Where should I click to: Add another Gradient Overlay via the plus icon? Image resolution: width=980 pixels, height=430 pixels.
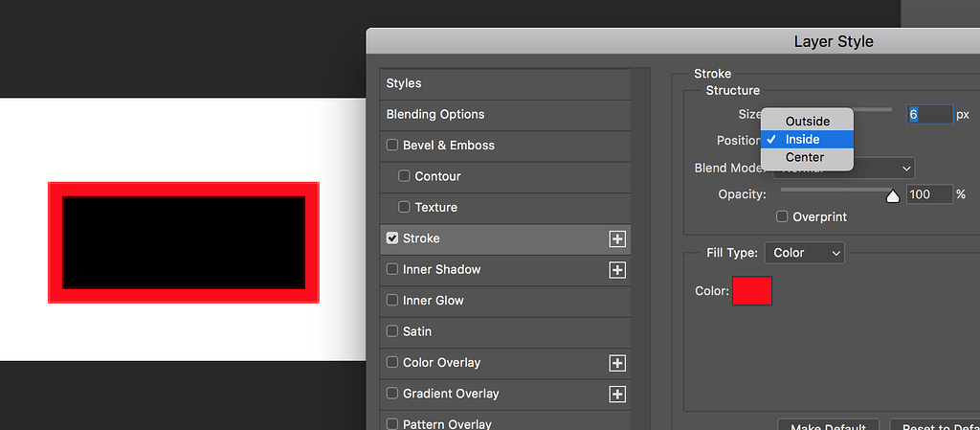(617, 394)
